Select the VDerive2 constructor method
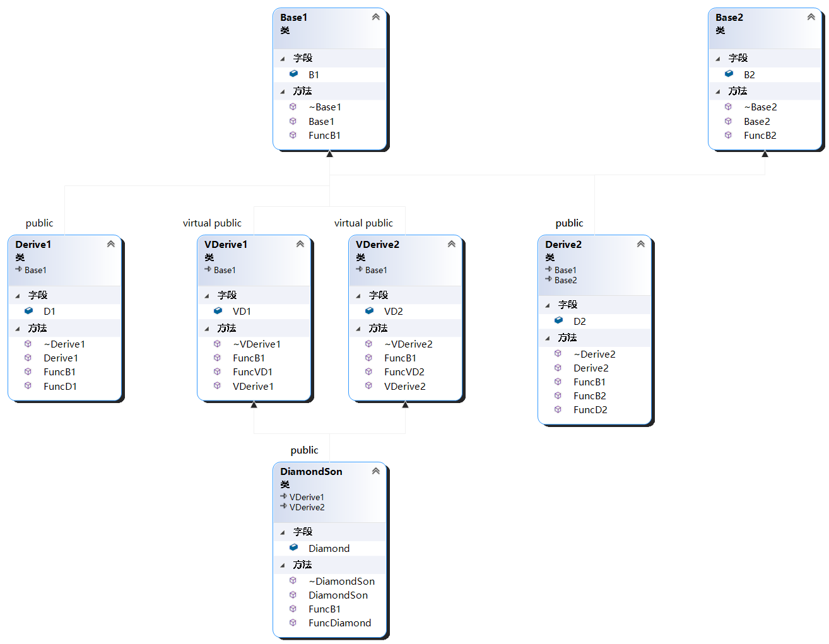 404,386
